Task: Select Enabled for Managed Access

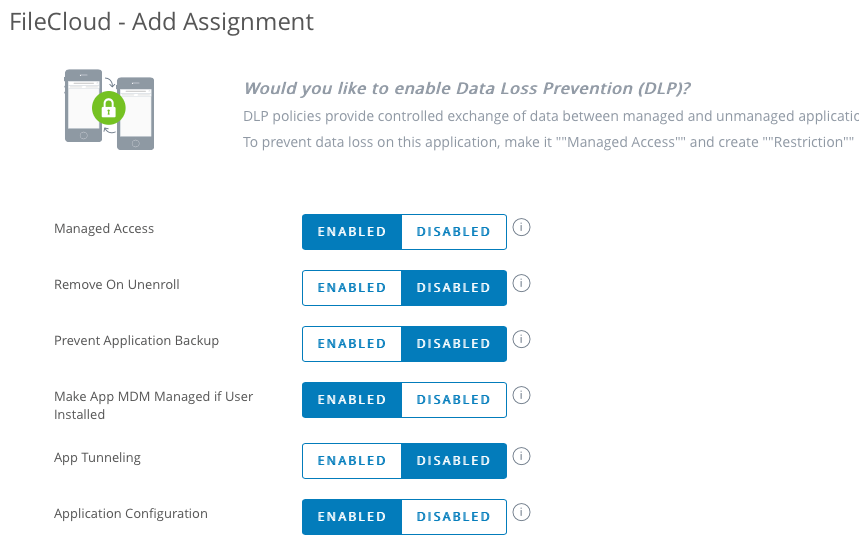Action: pos(352,232)
